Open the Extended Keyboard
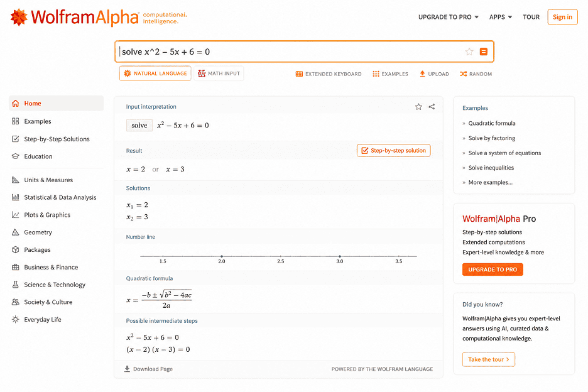The image size is (588, 392). click(x=329, y=74)
